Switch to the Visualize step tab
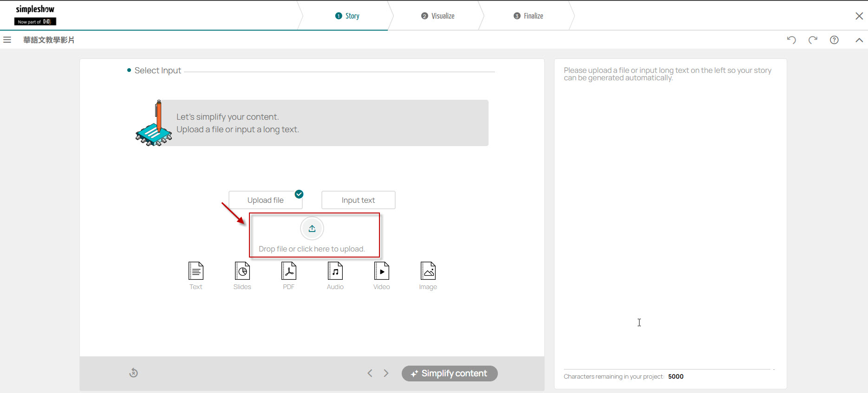This screenshot has height=393, width=868. [437, 16]
